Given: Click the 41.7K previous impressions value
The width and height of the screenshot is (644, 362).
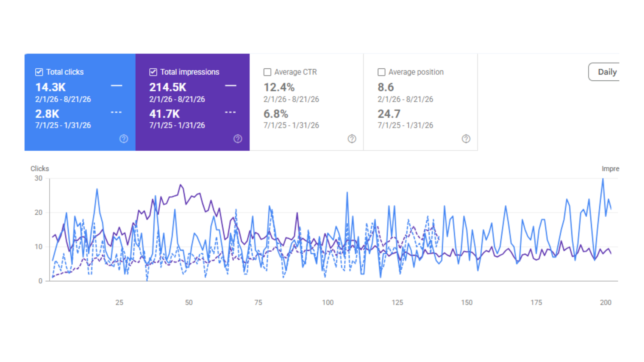Looking at the screenshot, I should [x=164, y=114].
